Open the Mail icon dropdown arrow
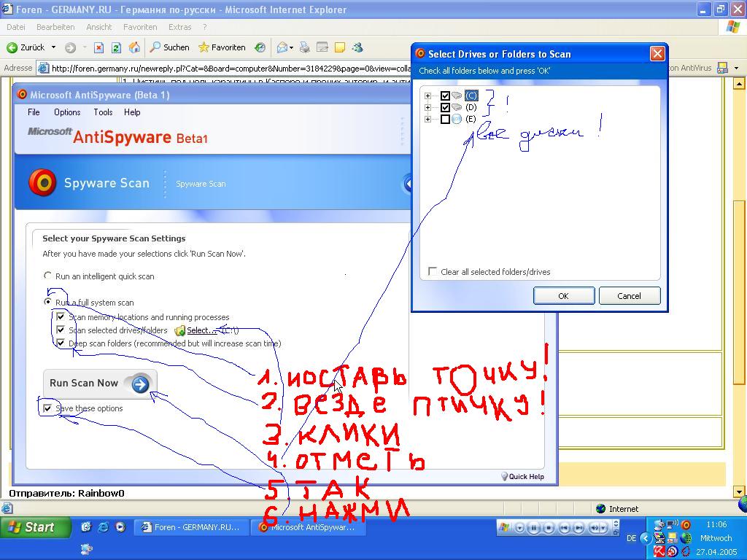747x560 pixels. tap(291, 47)
